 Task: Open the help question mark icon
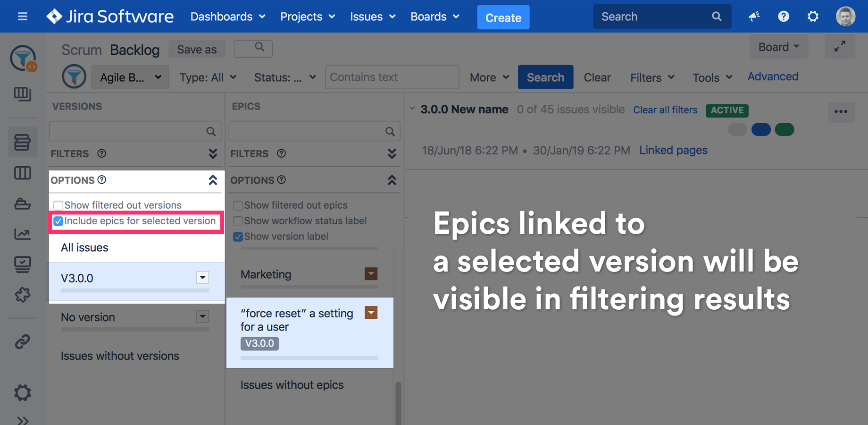tap(783, 17)
